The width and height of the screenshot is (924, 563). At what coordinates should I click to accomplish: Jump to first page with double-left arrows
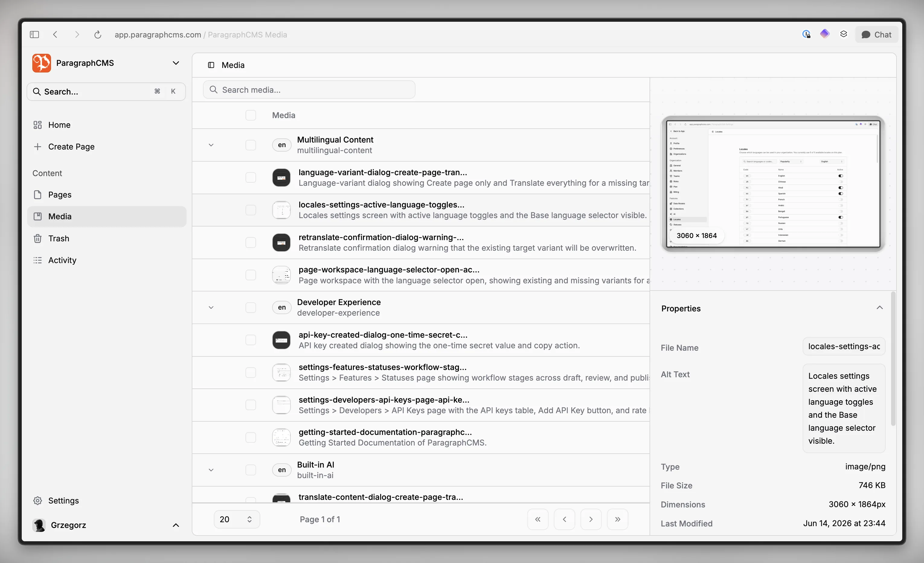[x=538, y=519]
